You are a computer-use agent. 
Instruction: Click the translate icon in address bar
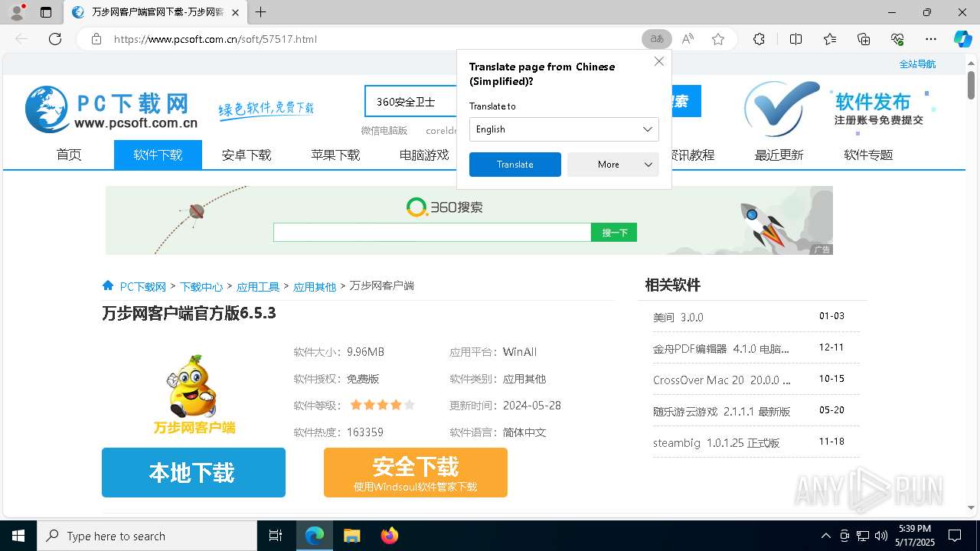(657, 39)
